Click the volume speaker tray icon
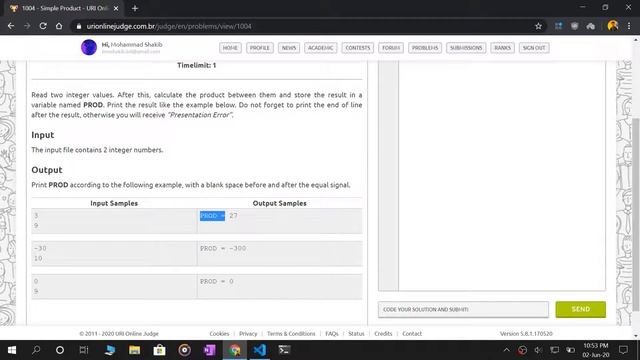 tap(538, 350)
